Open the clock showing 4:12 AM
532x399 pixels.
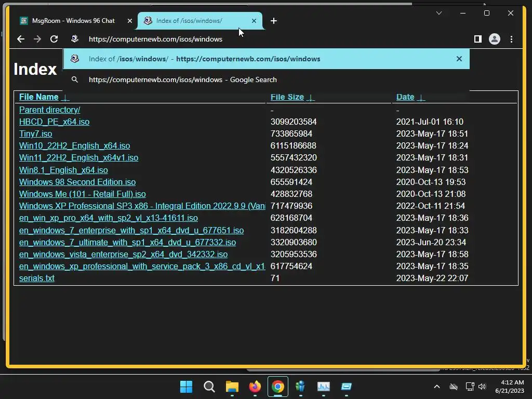click(x=509, y=387)
